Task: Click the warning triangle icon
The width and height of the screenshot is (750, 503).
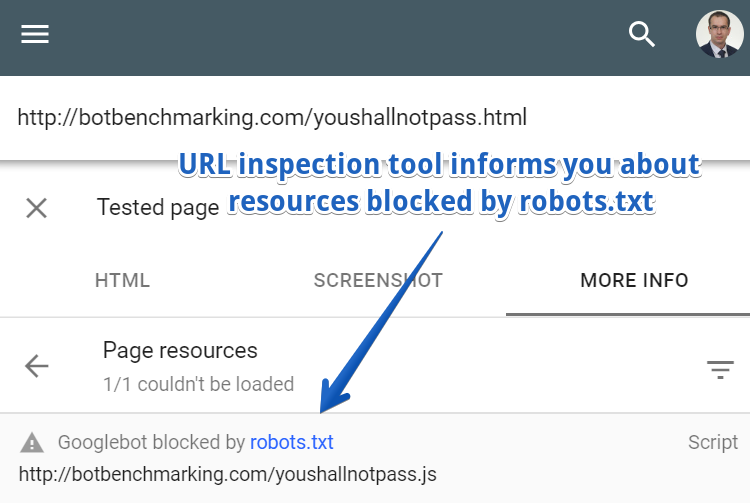Action: coord(32,442)
